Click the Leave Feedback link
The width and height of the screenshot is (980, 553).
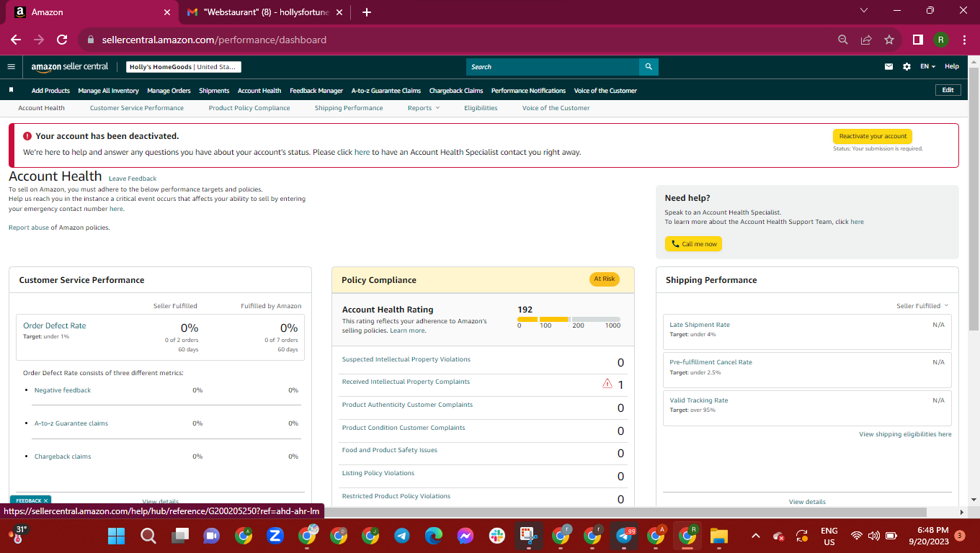click(x=133, y=179)
